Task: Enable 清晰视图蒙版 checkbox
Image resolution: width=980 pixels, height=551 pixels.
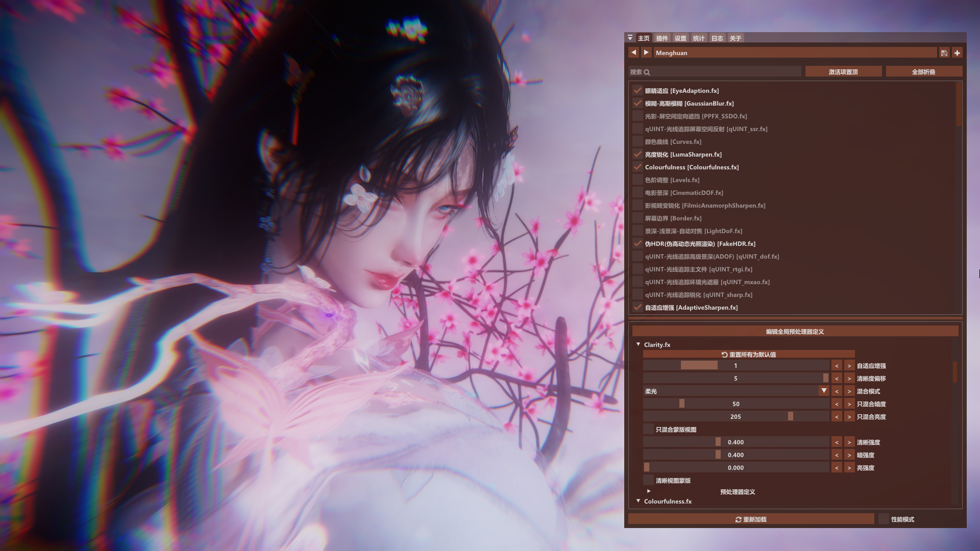Action: pyautogui.click(x=648, y=480)
